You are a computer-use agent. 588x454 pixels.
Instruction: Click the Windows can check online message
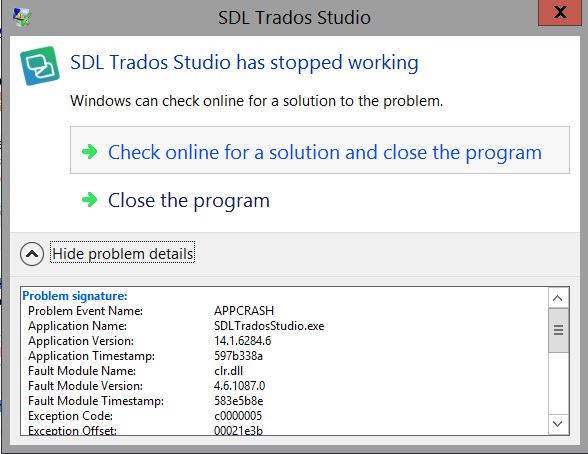256,101
